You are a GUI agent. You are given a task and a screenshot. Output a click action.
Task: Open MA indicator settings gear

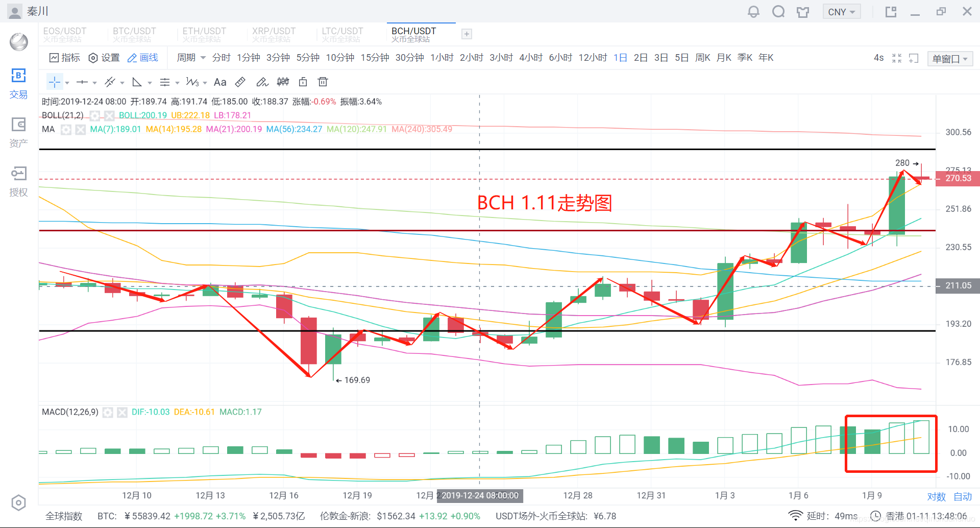coord(66,129)
